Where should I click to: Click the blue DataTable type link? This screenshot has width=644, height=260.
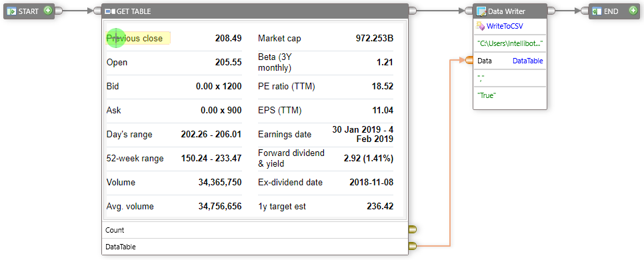[x=528, y=61]
